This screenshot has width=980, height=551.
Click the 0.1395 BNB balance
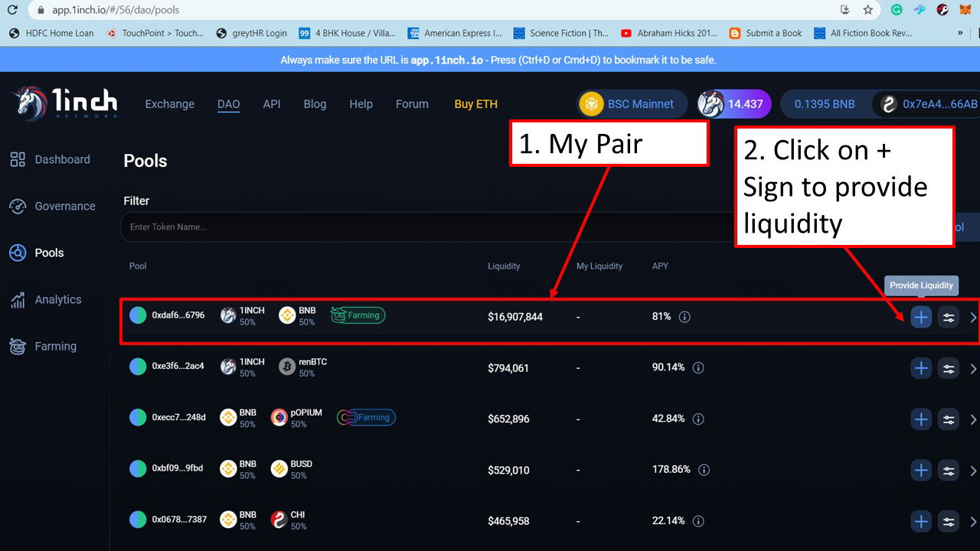coord(825,104)
